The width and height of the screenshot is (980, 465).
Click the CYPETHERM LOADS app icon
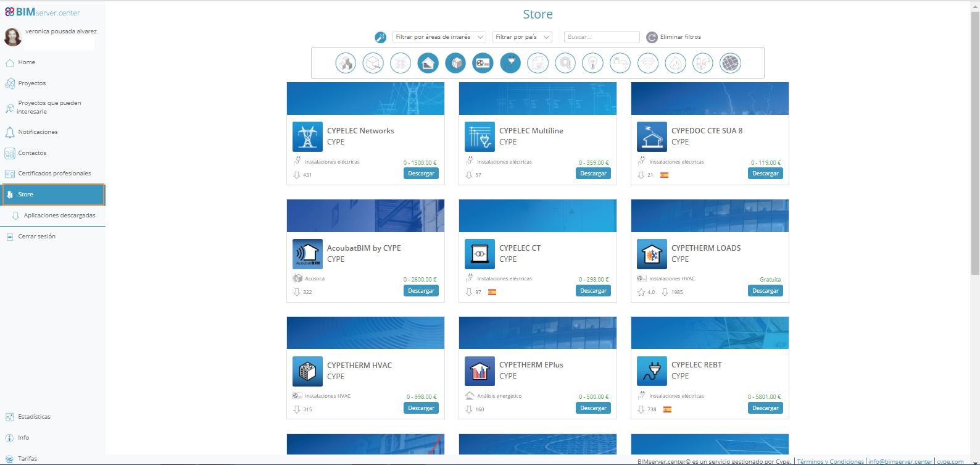click(652, 254)
